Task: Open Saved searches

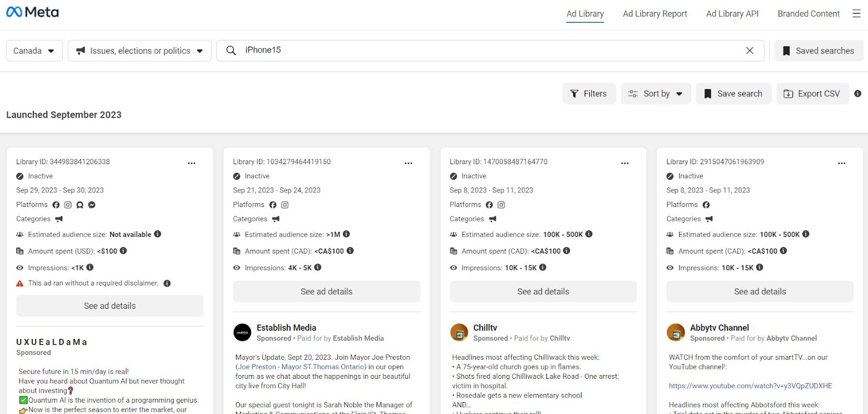Action: pyautogui.click(x=819, y=51)
